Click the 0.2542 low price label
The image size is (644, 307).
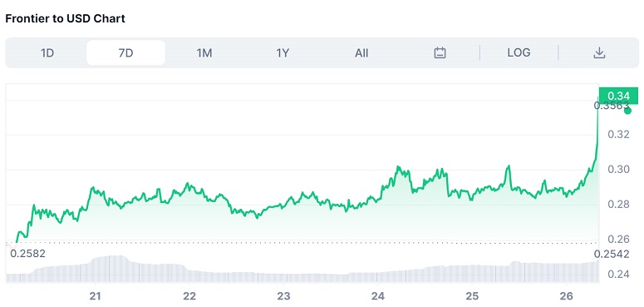[612, 255]
